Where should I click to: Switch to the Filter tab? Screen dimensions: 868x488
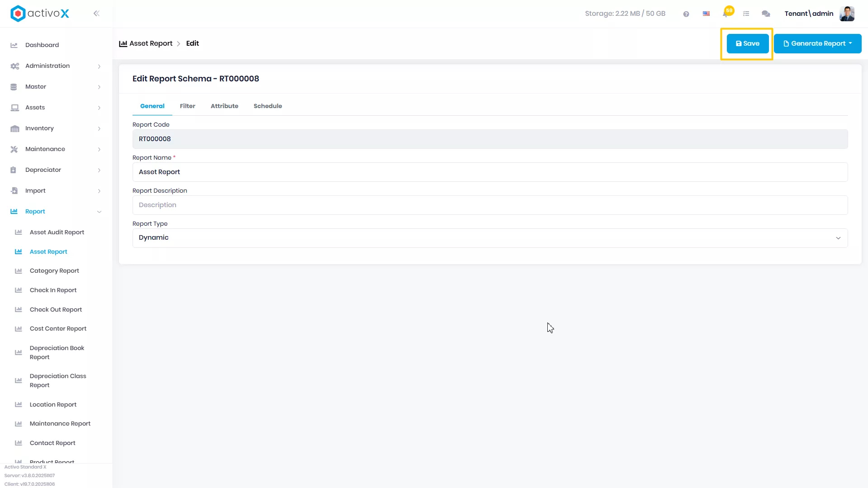pyautogui.click(x=187, y=106)
